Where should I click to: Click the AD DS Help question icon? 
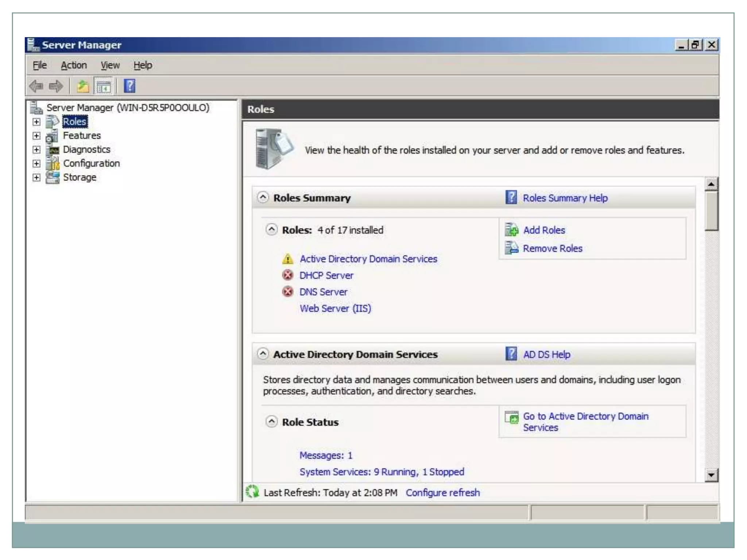point(511,354)
